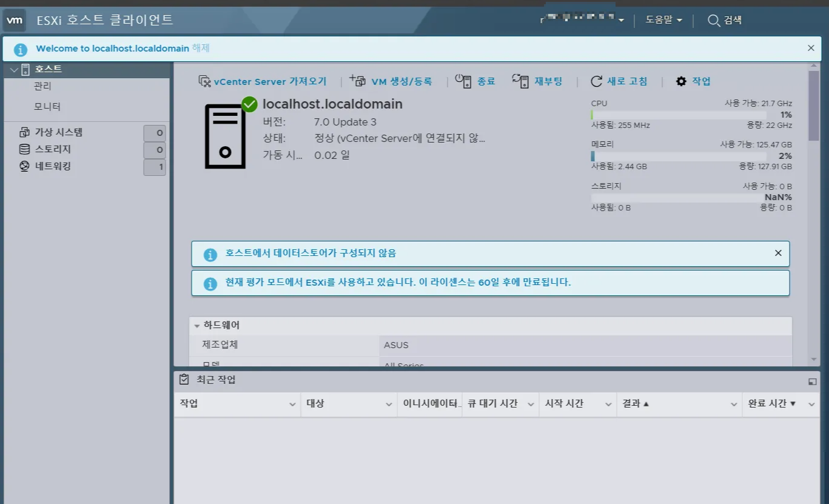Click the 네트워킹 globe icon
The image size is (829, 504).
(24, 166)
